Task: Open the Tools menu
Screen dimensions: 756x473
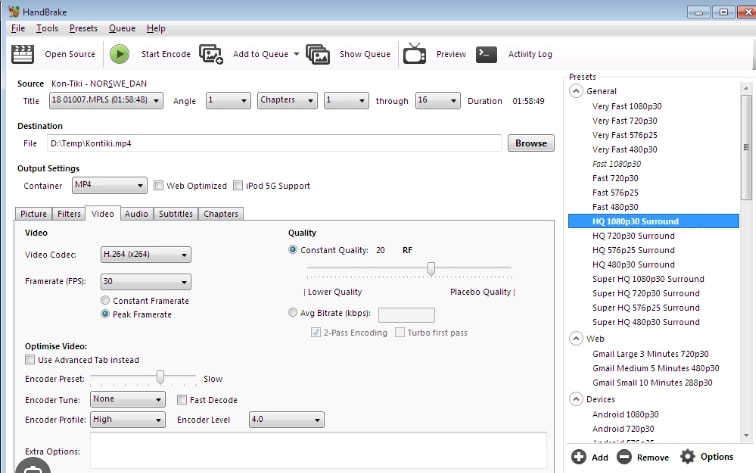Action: (47, 28)
